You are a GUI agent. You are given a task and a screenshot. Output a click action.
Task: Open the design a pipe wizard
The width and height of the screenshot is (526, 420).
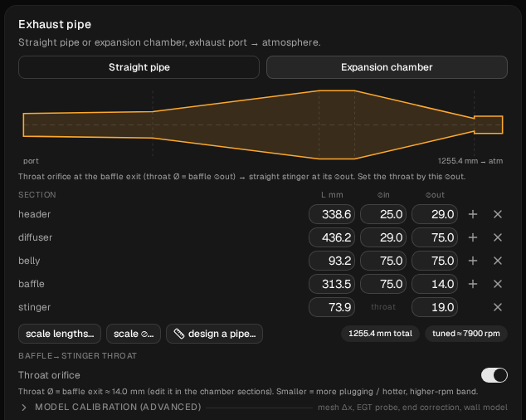coord(214,334)
